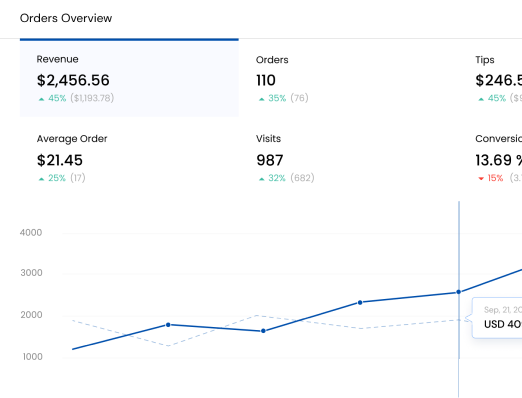Select the Tips metric card
The width and height of the screenshot is (522, 398).
(x=490, y=78)
